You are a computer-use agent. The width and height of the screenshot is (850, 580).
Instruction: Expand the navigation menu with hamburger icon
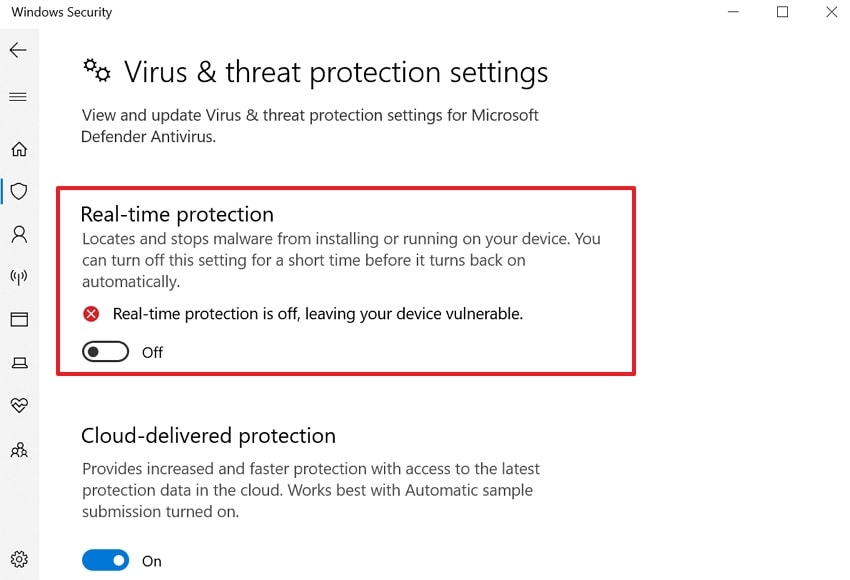point(18,96)
